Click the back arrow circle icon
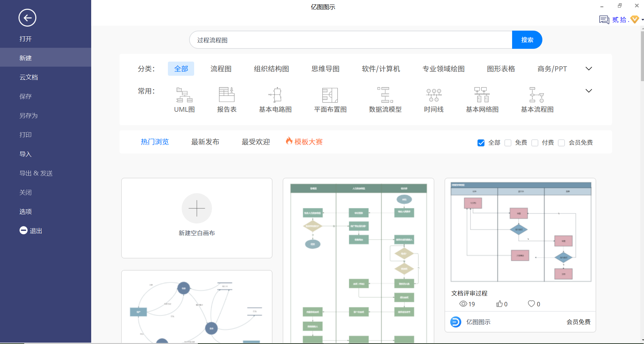The image size is (644, 344). [27, 18]
